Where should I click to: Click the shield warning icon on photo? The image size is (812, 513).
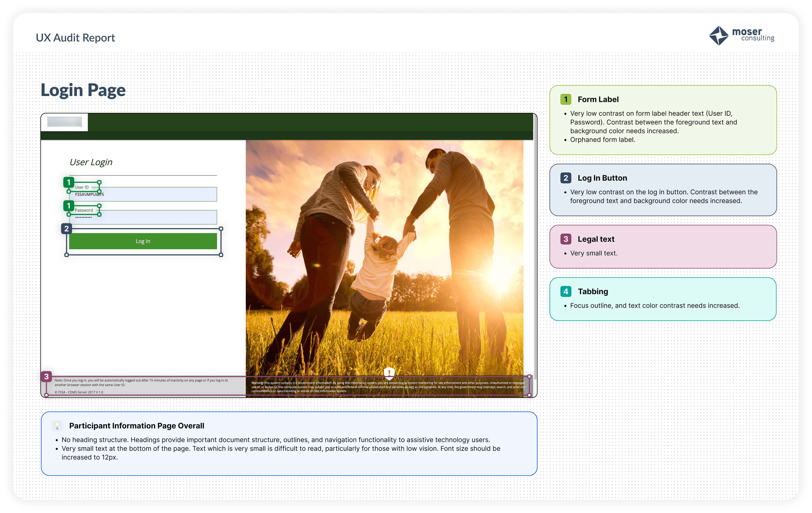[389, 373]
